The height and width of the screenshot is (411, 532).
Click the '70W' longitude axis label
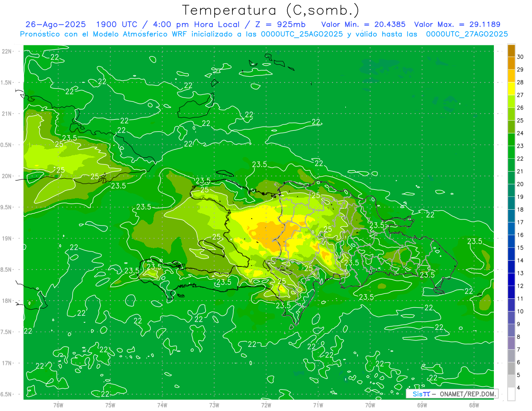(370, 405)
